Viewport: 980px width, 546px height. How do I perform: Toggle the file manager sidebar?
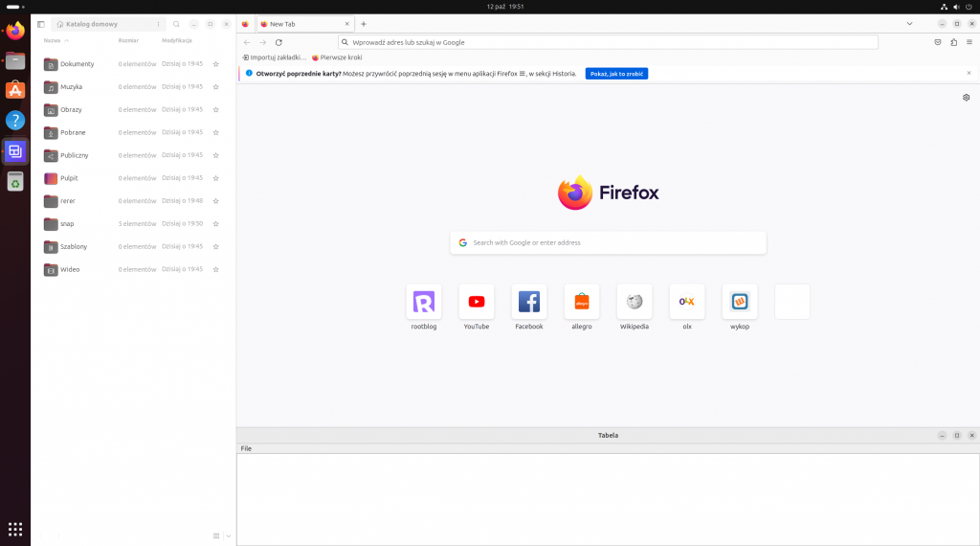click(41, 24)
